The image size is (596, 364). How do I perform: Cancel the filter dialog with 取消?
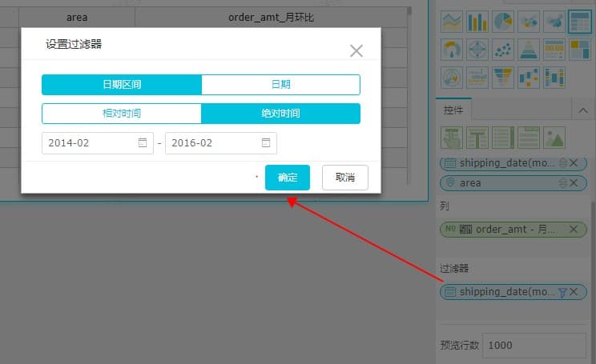tap(345, 178)
